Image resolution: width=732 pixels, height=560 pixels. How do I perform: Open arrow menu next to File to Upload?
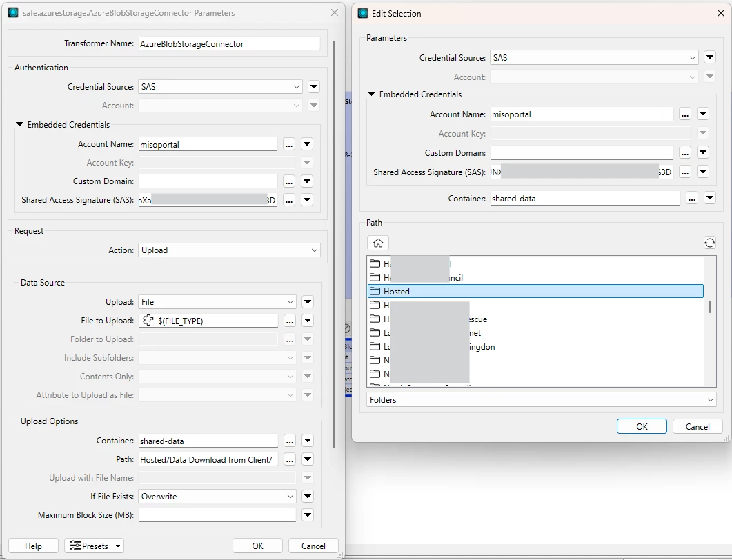point(308,320)
